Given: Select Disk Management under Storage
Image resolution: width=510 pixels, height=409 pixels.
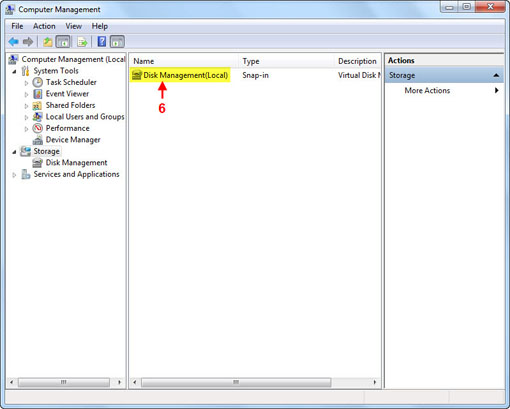Looking at the screenshot, I should 76,163.
